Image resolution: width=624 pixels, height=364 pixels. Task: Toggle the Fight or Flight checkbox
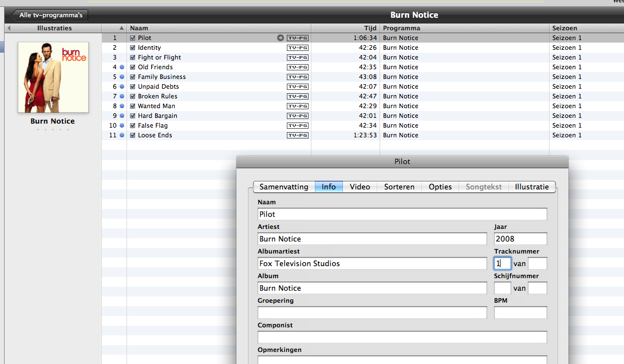point(132,57)
